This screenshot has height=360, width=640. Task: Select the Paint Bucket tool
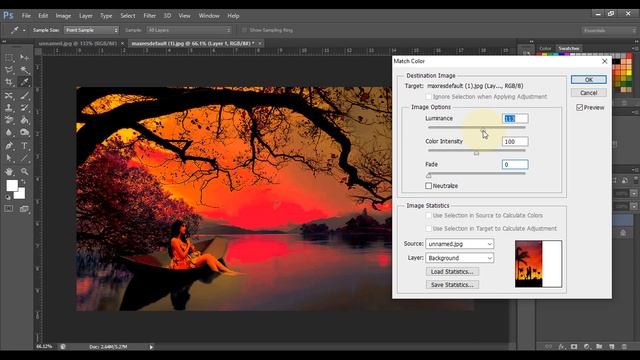coord(24,120)
